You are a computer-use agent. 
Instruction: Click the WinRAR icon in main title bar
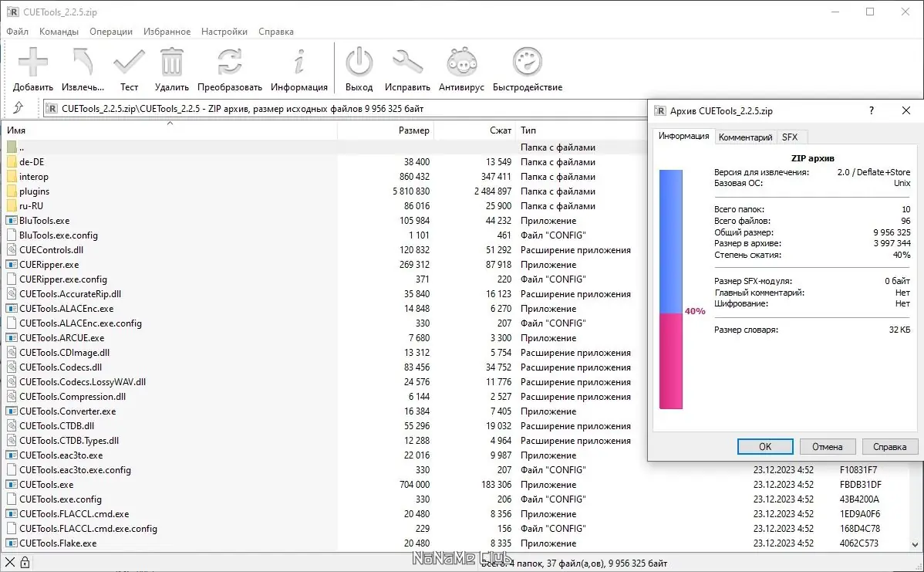pos(12,12)
